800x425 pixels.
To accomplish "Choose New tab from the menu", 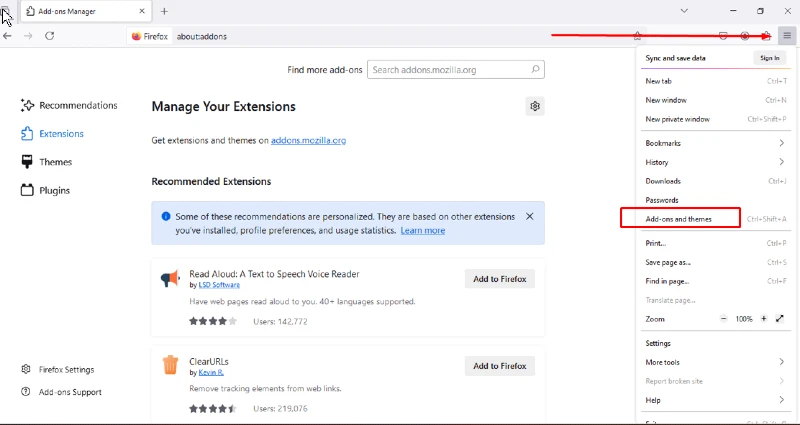I will pos(714,81).
